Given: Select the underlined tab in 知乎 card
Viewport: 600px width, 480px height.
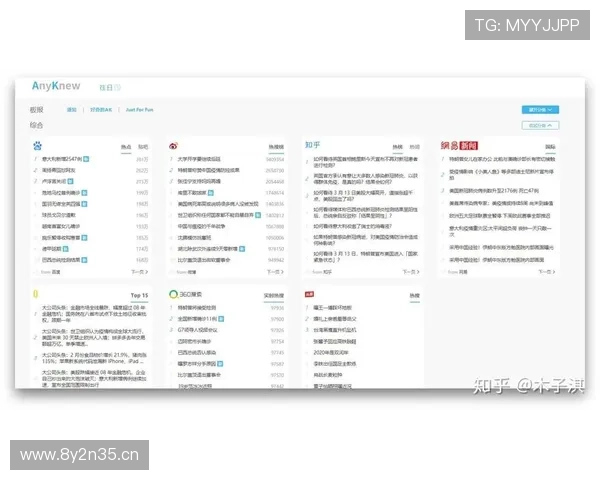Looking at the screenshot, I should pos(398,147).
